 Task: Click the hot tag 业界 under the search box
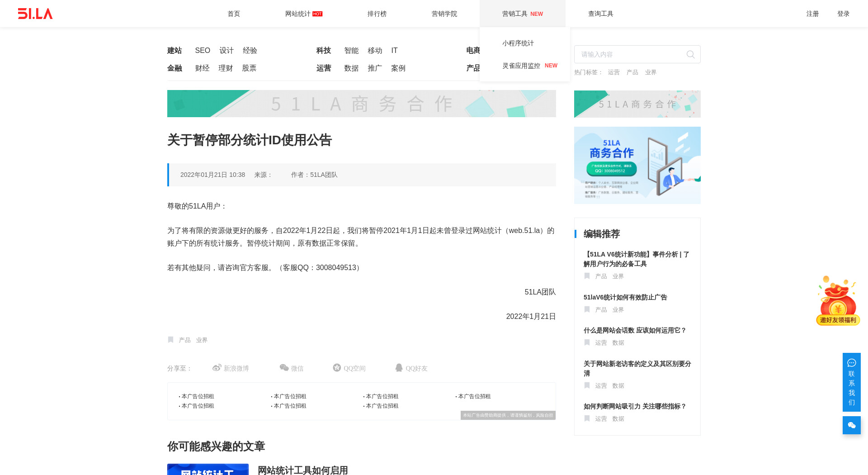(x=651, y=72)
